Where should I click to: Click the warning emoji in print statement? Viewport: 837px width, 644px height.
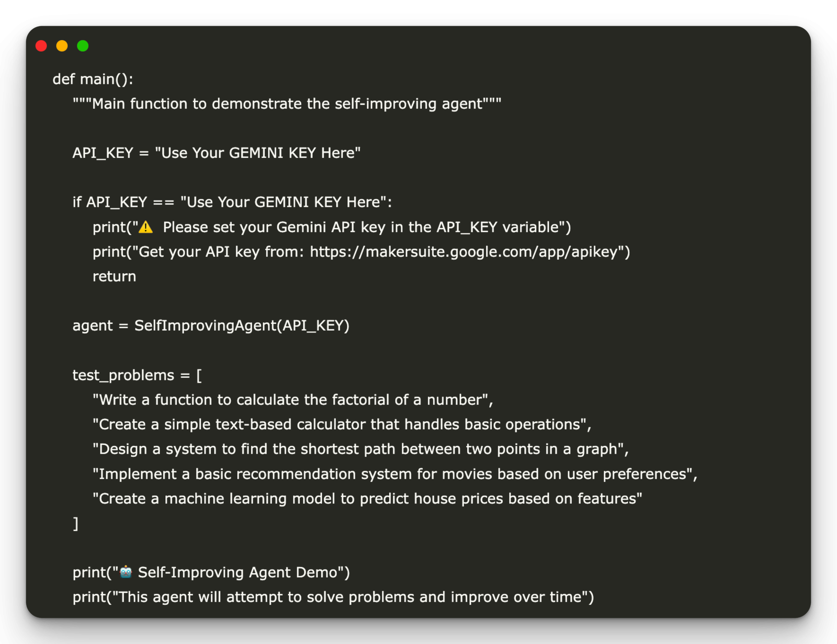point(146,227)
